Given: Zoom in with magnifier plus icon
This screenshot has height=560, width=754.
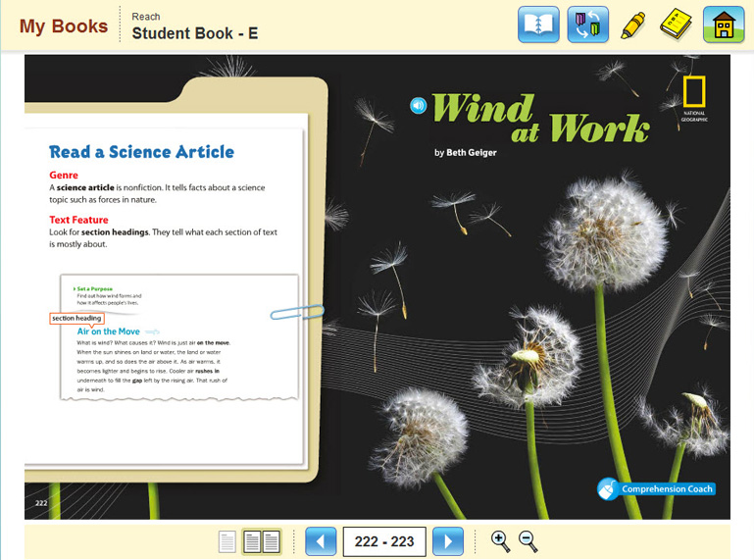Looking at the screenshot, I should coord(500,541).
